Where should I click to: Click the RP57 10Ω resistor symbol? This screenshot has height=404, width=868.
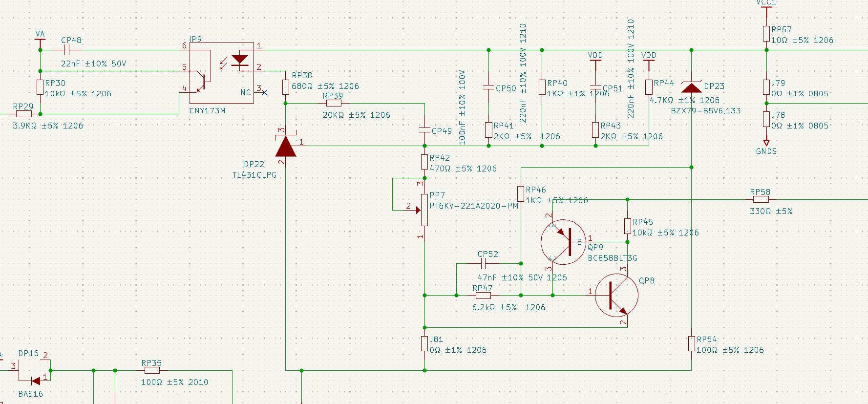tap(766, 34)
